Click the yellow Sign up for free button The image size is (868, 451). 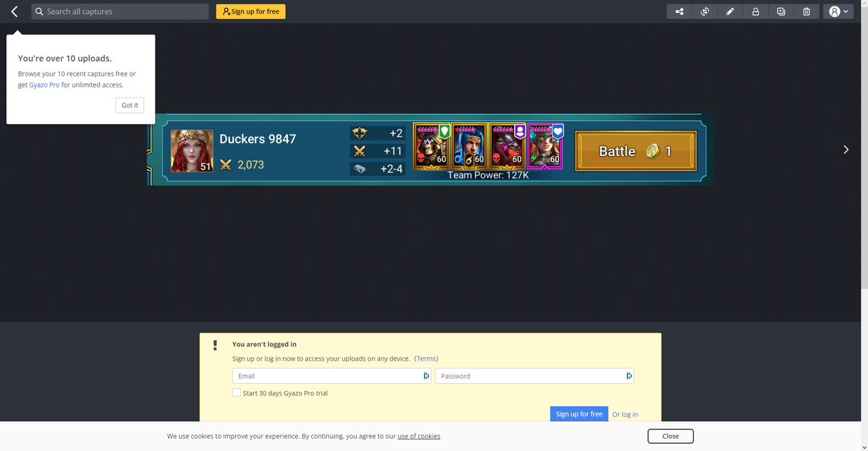251,12
